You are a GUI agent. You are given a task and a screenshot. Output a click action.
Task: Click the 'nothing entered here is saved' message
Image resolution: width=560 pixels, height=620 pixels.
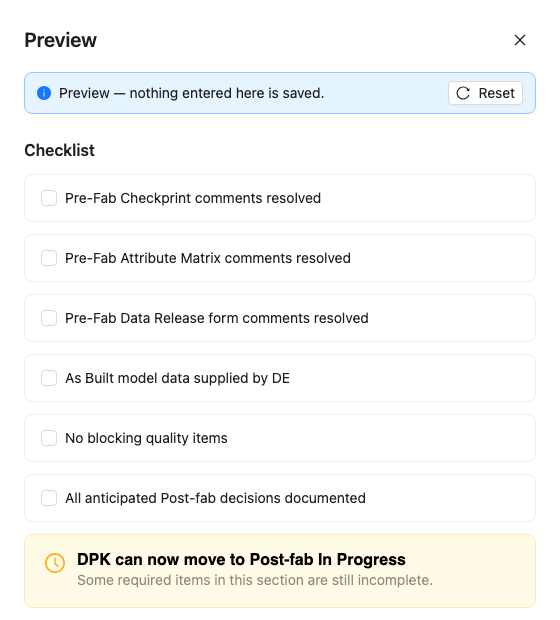click(227, 93)
